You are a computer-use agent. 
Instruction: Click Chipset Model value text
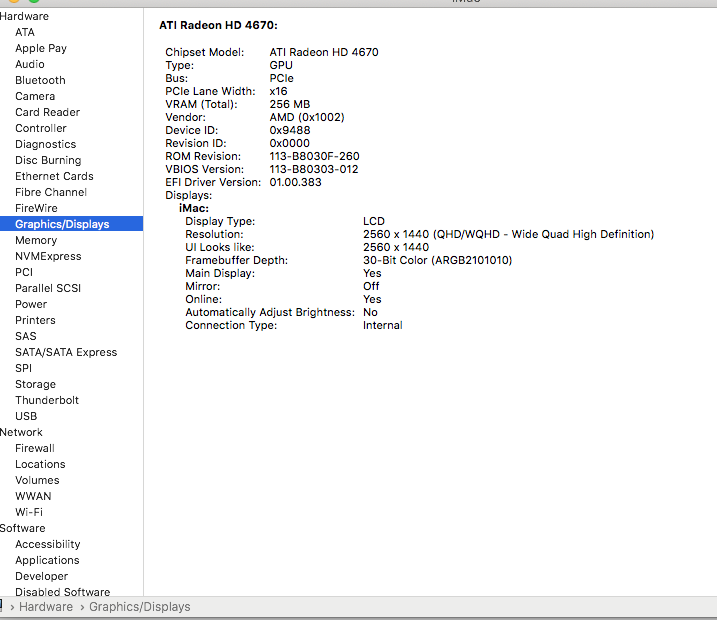click(324, 52)
